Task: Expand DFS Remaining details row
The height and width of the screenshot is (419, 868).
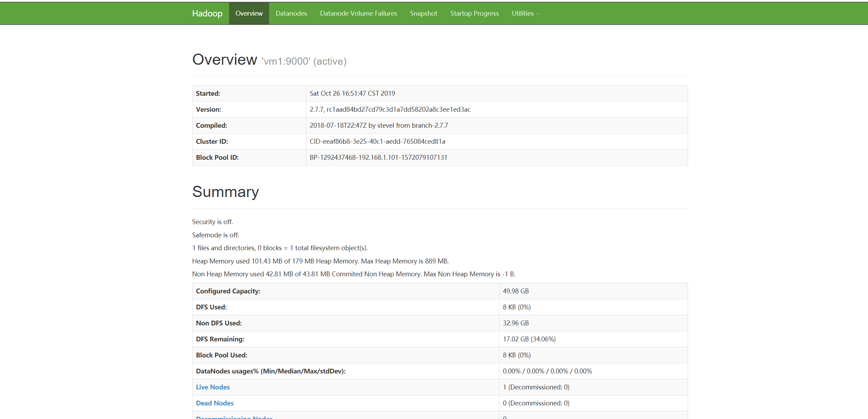Action: (x=440, y=339)
